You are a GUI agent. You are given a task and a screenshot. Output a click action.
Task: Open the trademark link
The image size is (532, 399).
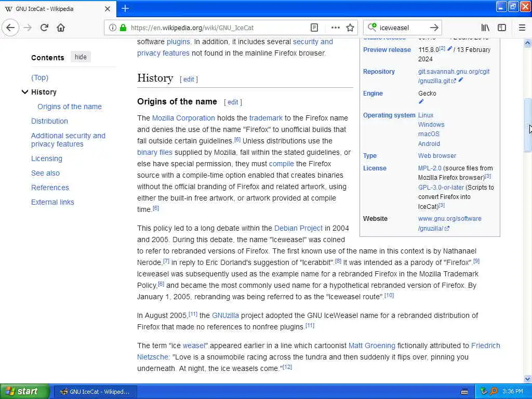(x=265, y=118)
